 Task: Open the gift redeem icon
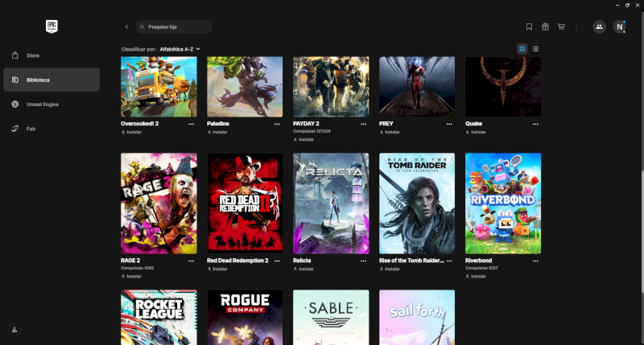point(545,27)
